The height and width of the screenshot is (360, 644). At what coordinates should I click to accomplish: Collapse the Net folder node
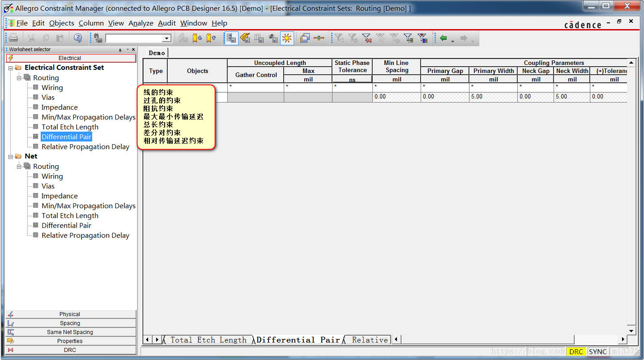[x=10, y=157]
